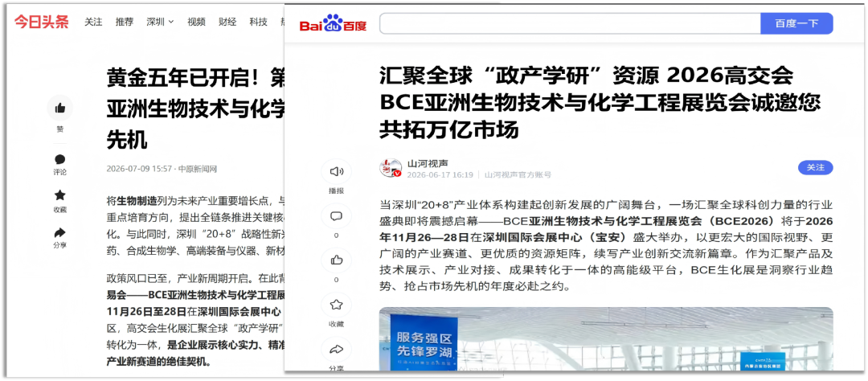Screen dimensions: 868x381
Task: Click the timestamp 2026-07-09 15:57
Action: point(140,169)
